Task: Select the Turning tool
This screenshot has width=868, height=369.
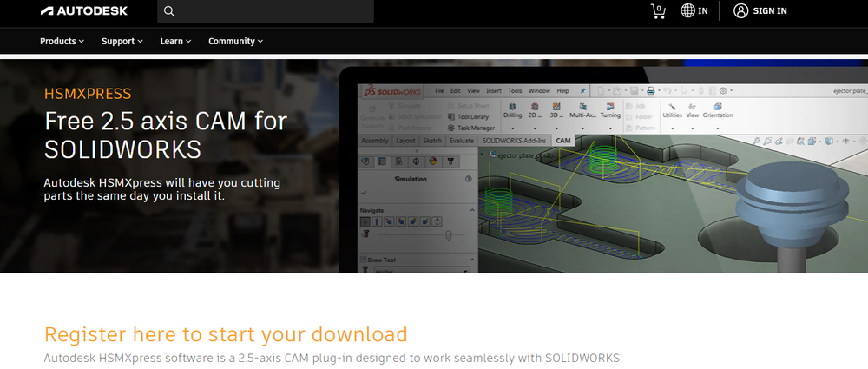Action: [610, 110]
